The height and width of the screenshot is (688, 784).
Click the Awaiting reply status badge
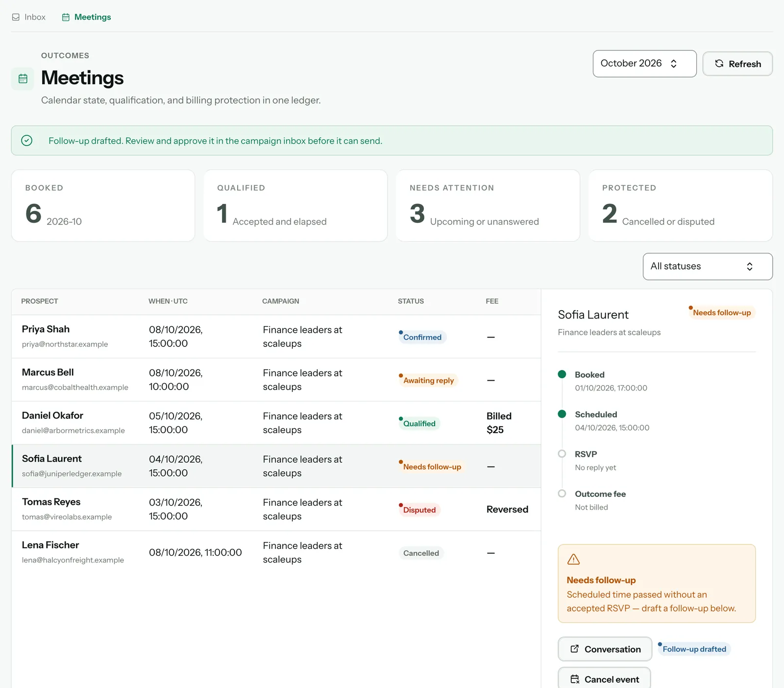pos(428,380)
